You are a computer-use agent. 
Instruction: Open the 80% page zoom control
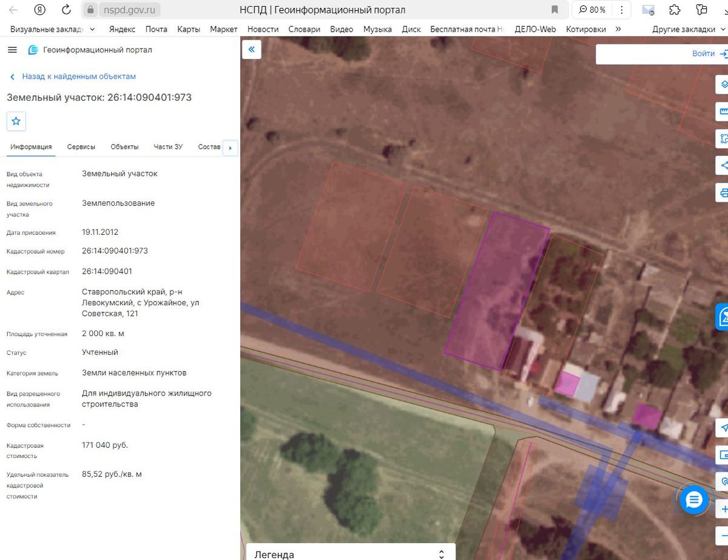592,10
